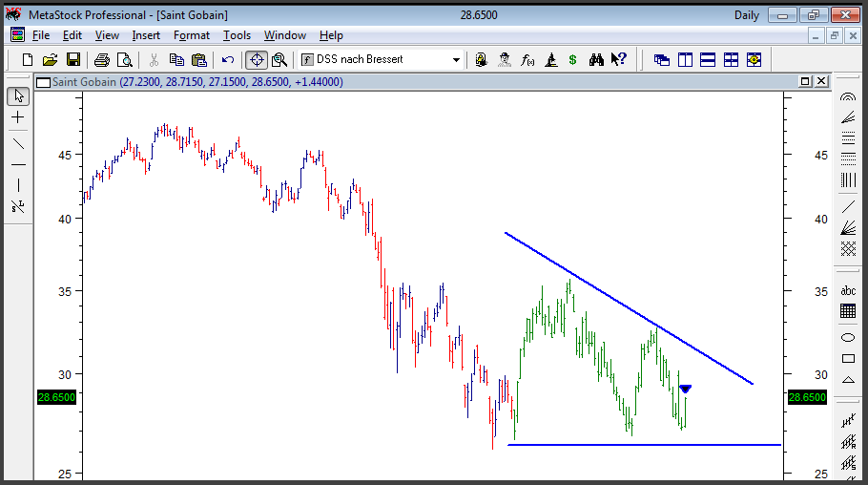Create a new chart with New icon
868x485 pixels.
27,59
